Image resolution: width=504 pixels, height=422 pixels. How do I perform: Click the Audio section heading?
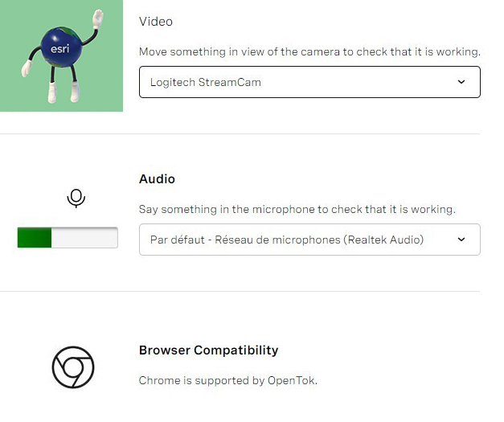click(157, 179)
